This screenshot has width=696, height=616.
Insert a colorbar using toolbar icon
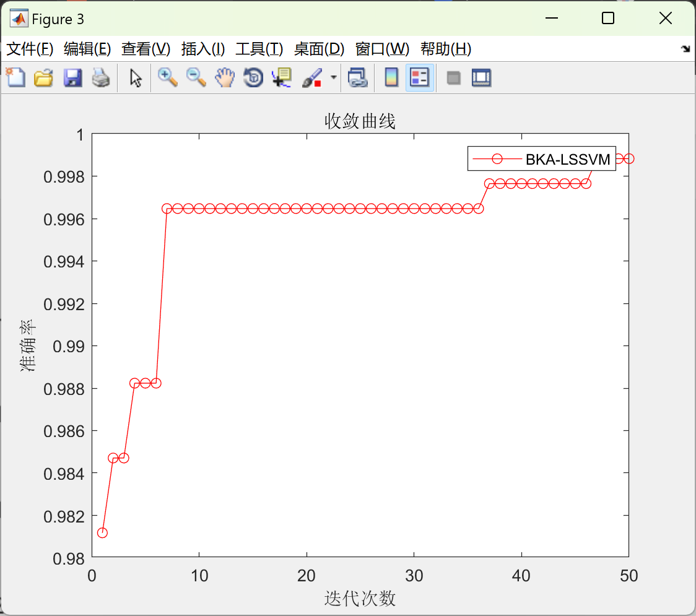click(391, 77)
